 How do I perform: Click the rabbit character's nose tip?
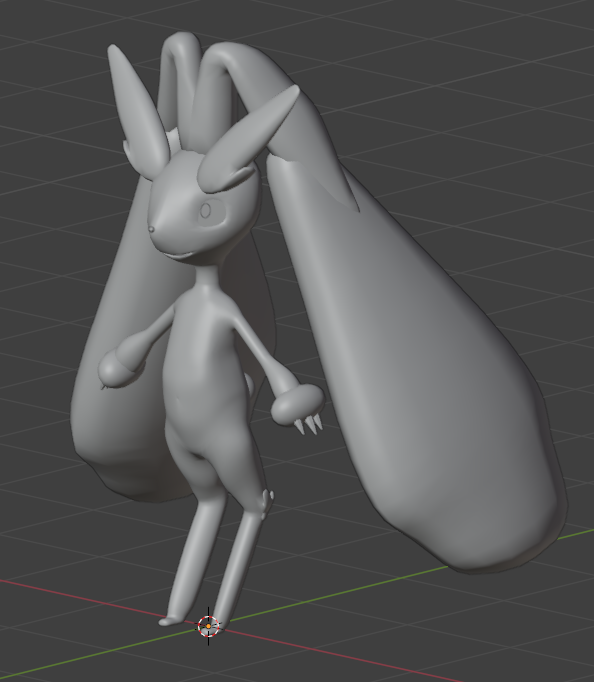click(152, 229)
